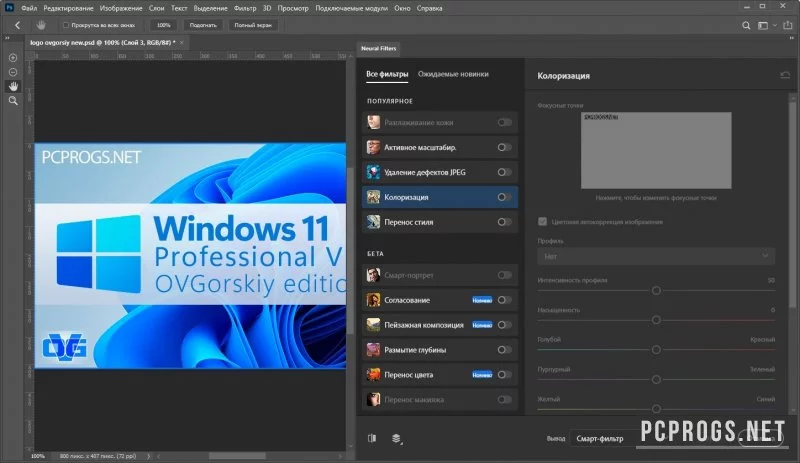
Task: Click the back arrow in options bar
Action: tap(17, 25)
